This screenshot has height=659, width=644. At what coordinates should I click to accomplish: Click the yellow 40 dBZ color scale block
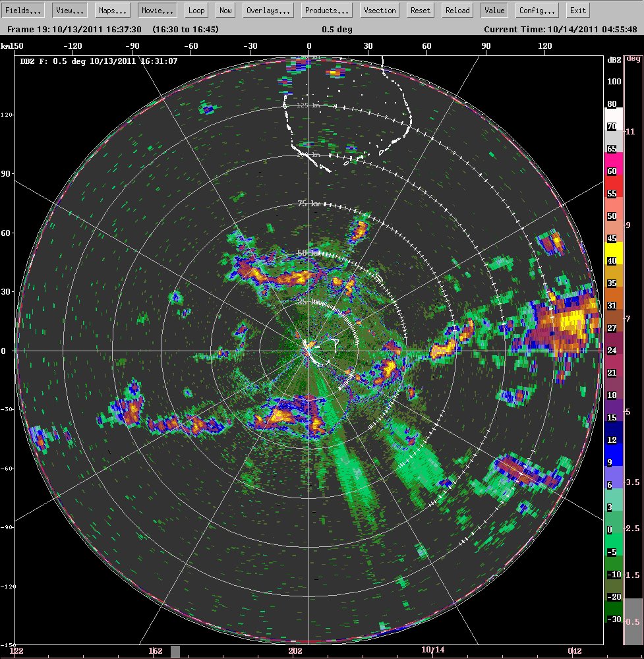click(x=614, y=254)
